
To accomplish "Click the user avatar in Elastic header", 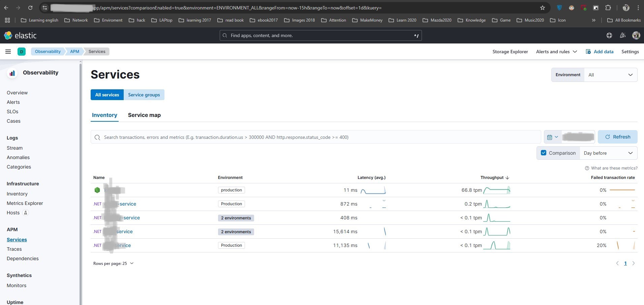I will coord(636,35).
